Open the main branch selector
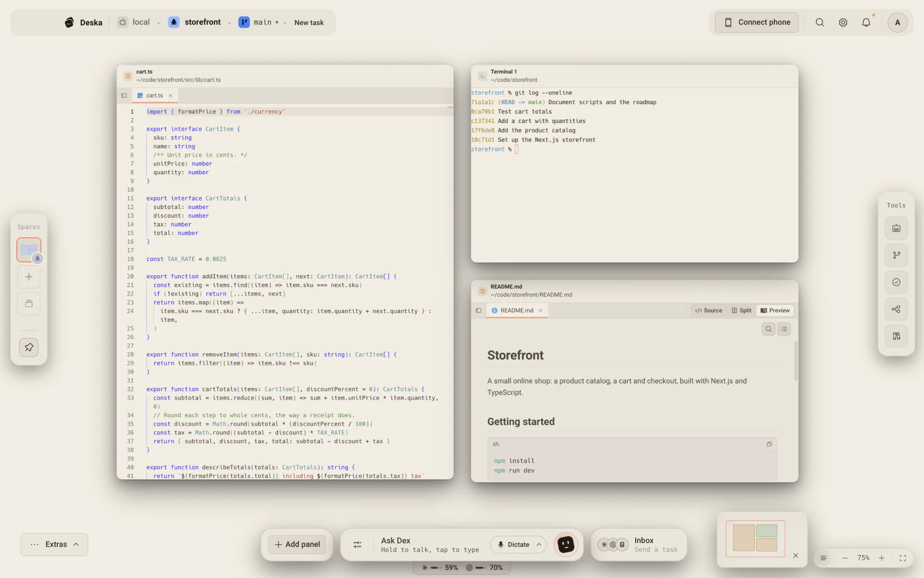Image resolution: width=924 pixels, height=578 pixels. (x=259, y=22)
